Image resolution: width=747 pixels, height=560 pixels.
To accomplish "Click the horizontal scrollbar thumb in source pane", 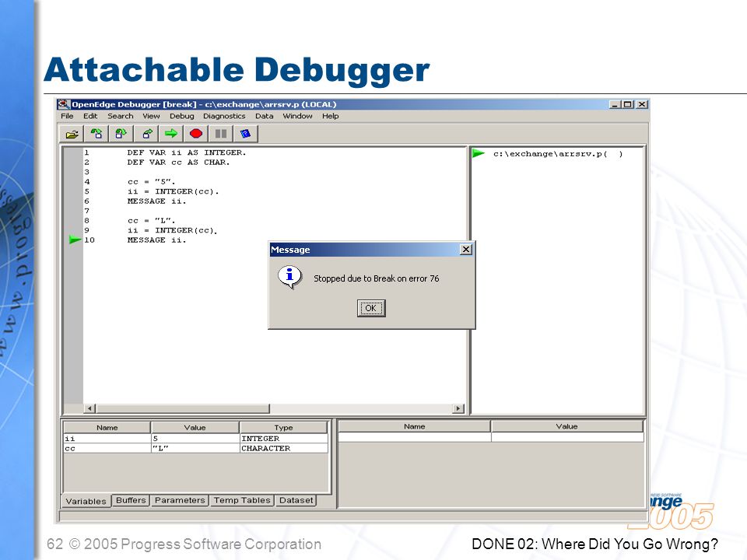I will pyautogui.click(x=183, y=408).
